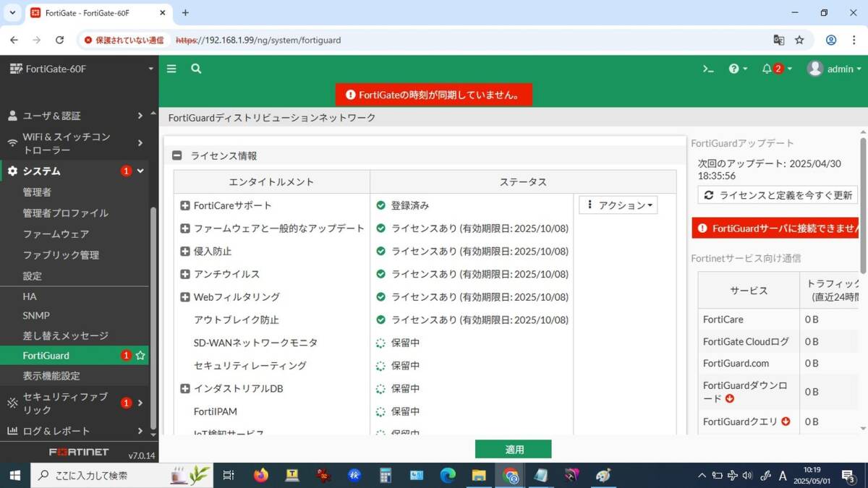
Task: Select セキュリティレーティング row text
Action: click(x=250, y=366)
